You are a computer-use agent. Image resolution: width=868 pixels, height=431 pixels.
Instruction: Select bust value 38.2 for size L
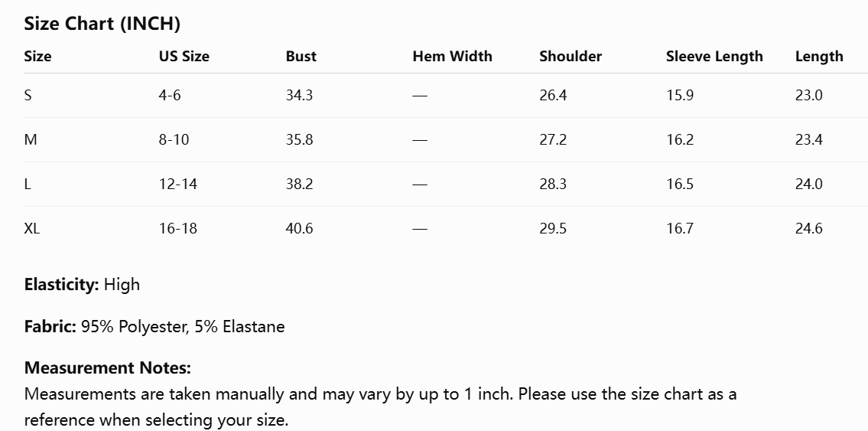point(300,184)
